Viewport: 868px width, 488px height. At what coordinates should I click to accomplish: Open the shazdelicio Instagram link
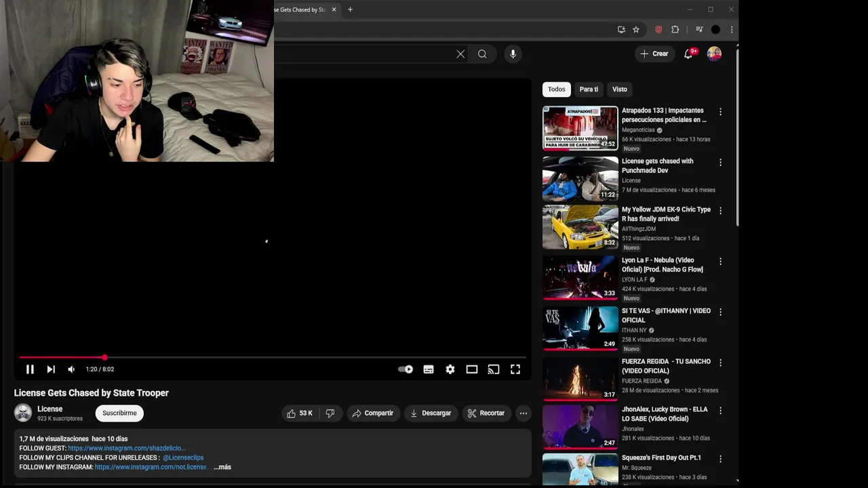coord(126,448)
